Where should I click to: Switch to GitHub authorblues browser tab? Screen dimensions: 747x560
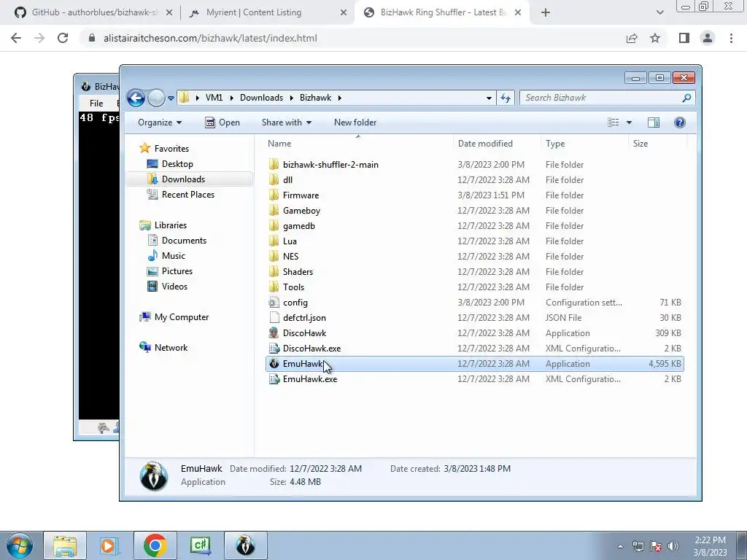[93, 12]
